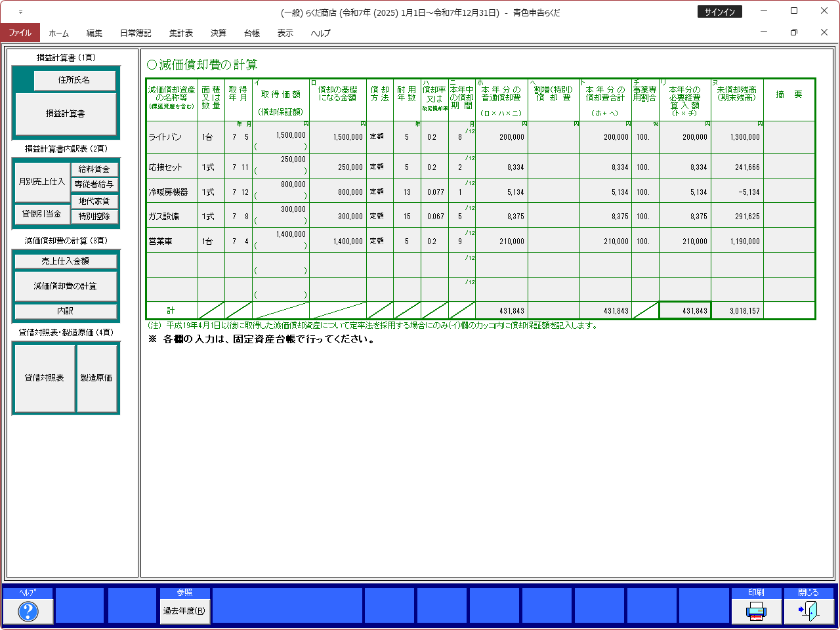The image size is (840, 630).
Task: Open the 貸借対照表 page
Action: (x=44, y=378)
